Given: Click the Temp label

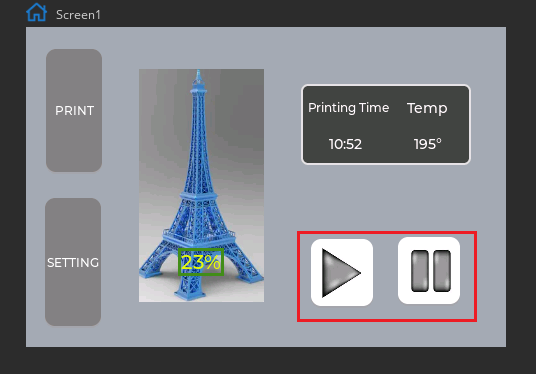Looking at the screenshot, I should coord(427,108).
